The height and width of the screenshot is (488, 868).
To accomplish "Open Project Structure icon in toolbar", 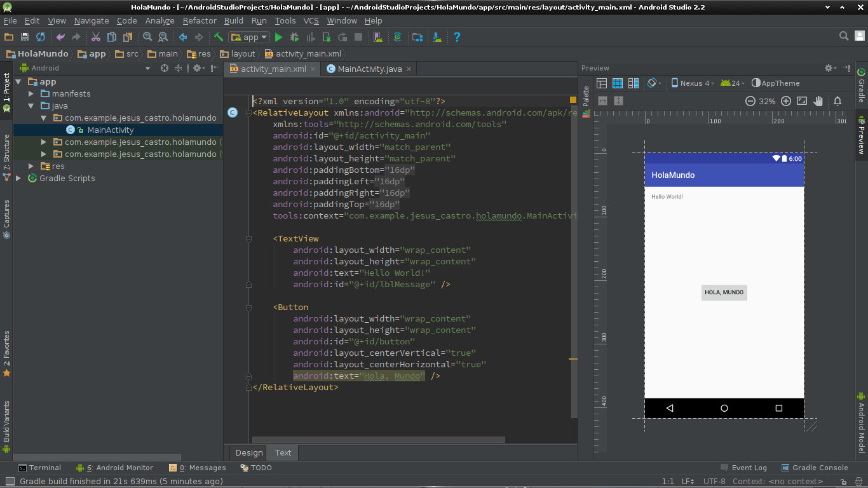I will click(x=417, y=37).
